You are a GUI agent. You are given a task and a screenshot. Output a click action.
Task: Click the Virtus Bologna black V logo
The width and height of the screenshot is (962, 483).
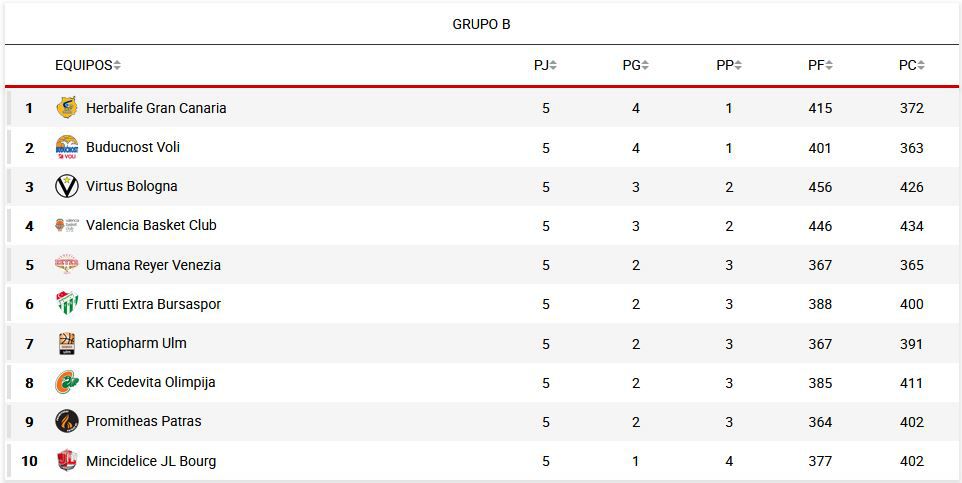pos(67,186)
